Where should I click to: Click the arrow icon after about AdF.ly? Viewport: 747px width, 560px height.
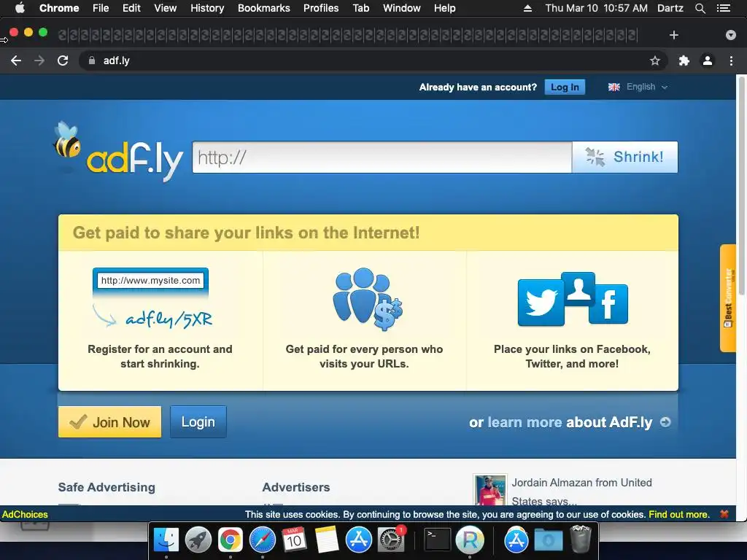coord(665,422)
